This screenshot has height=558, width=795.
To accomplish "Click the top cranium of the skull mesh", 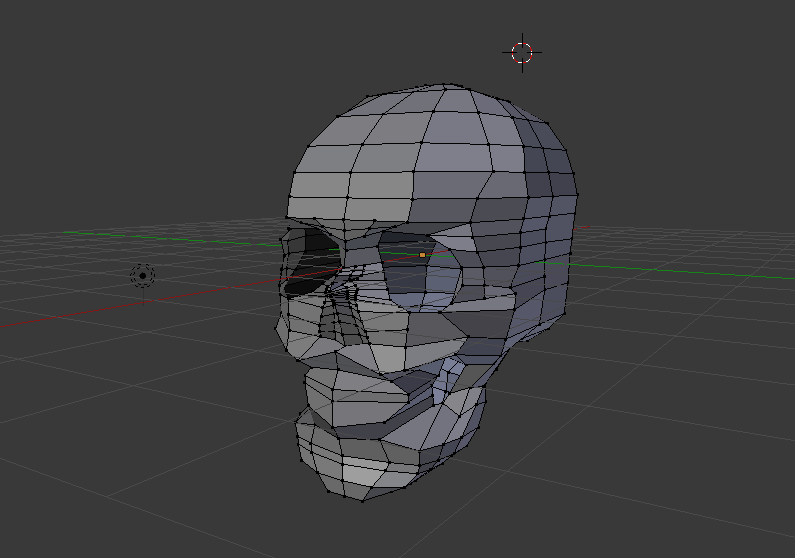I will tap(431, 152).
